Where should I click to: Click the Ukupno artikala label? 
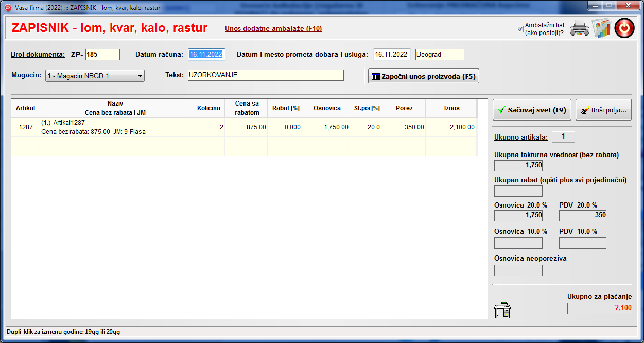pos(521,137)
